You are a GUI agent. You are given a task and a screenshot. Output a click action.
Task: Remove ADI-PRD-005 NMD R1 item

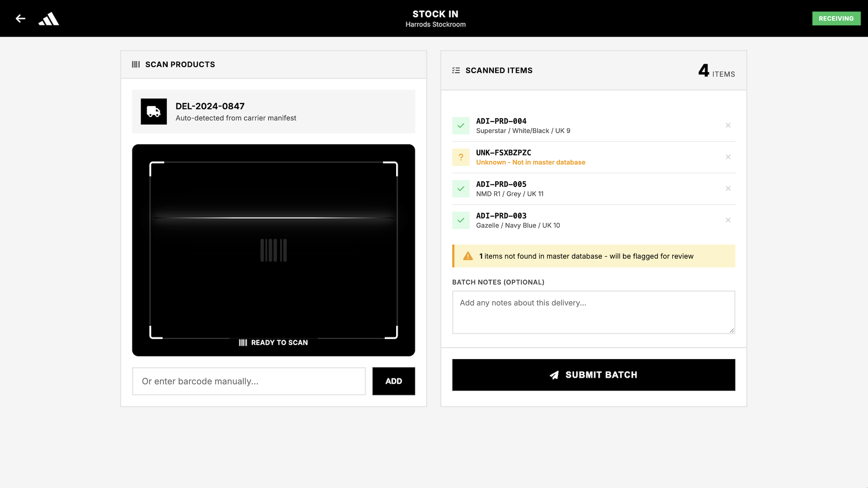[728, 188]
